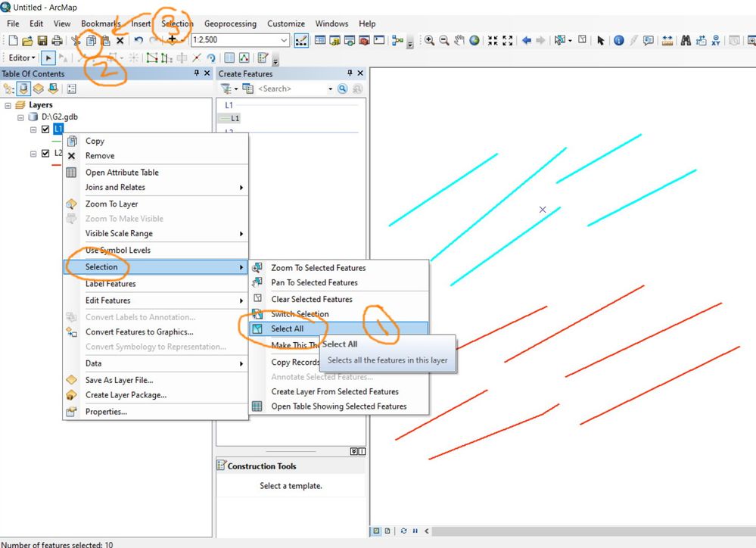Undo the last action
This screenshot has width=756, height=548.
click(x=138, y=41)
